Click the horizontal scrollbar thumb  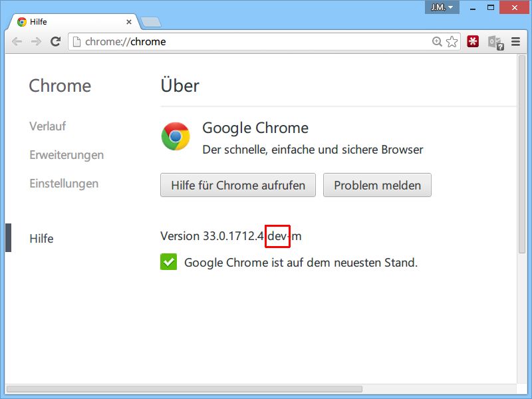[184, 389]
